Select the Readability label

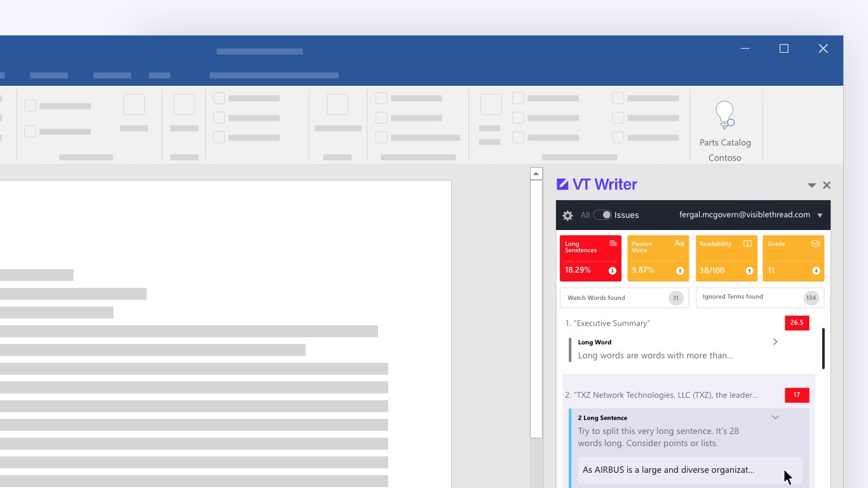coord(715,244)
